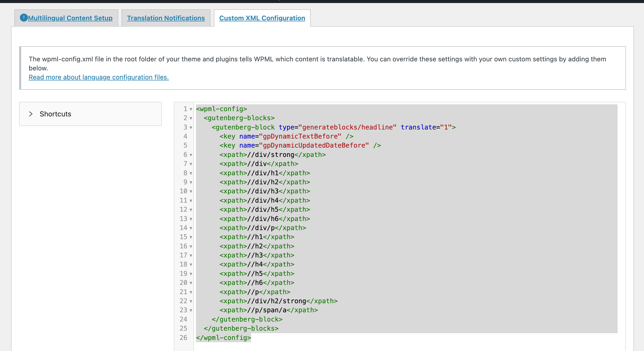The height and width of the screenshot is (351, 644).
Task: Click the //div/h3 xpath text
Action: point(263,191)
